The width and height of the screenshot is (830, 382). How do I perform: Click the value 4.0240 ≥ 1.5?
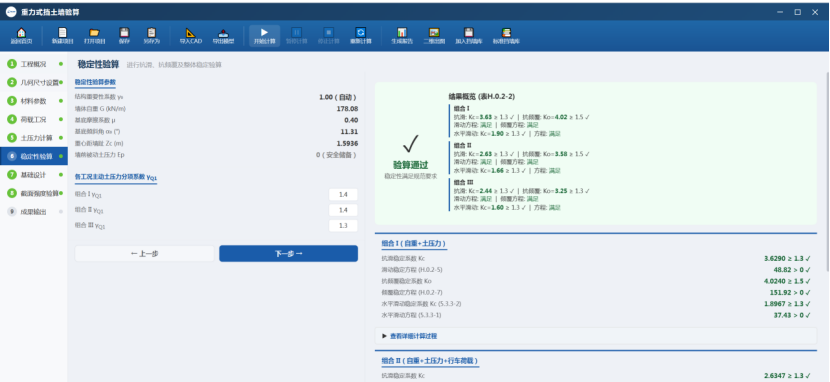[x=787, y=281]
